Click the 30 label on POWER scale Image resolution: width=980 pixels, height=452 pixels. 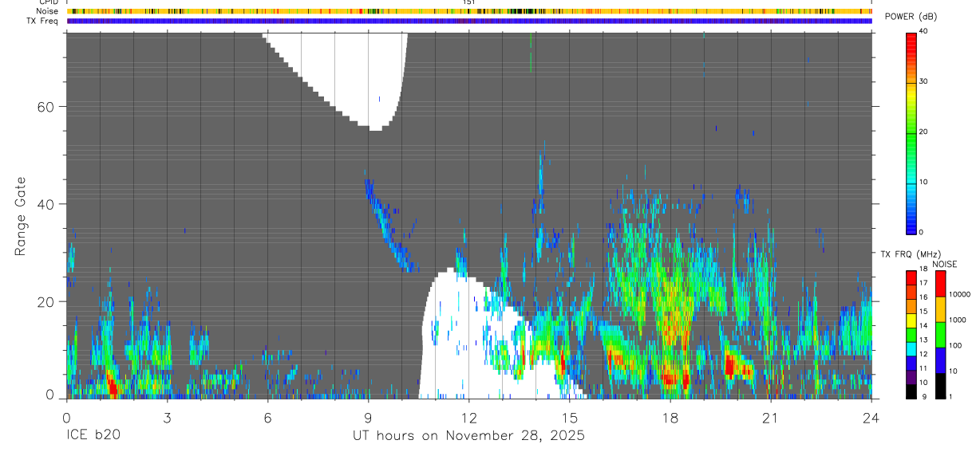pos(923,81)
